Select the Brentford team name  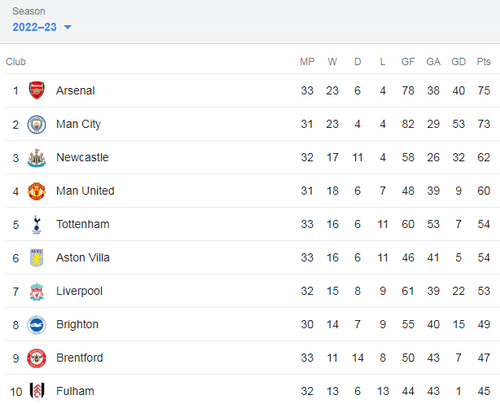click(80, 358)
